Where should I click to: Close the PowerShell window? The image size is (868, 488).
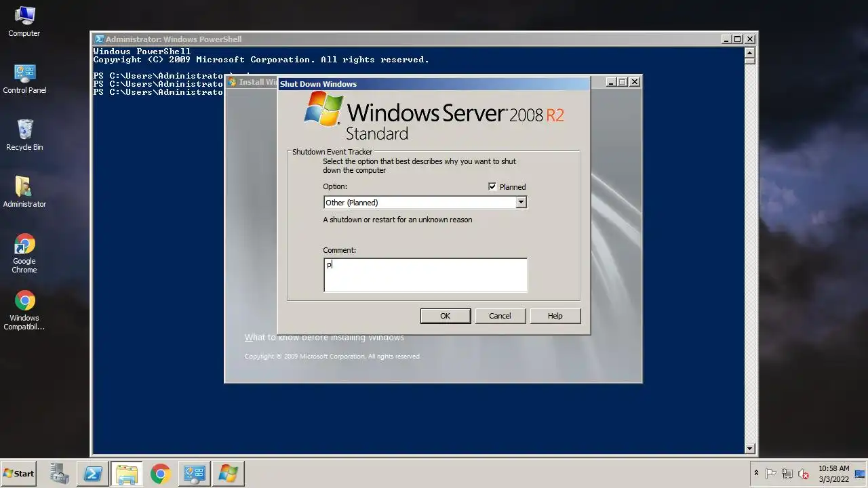[x=750, y=39]
